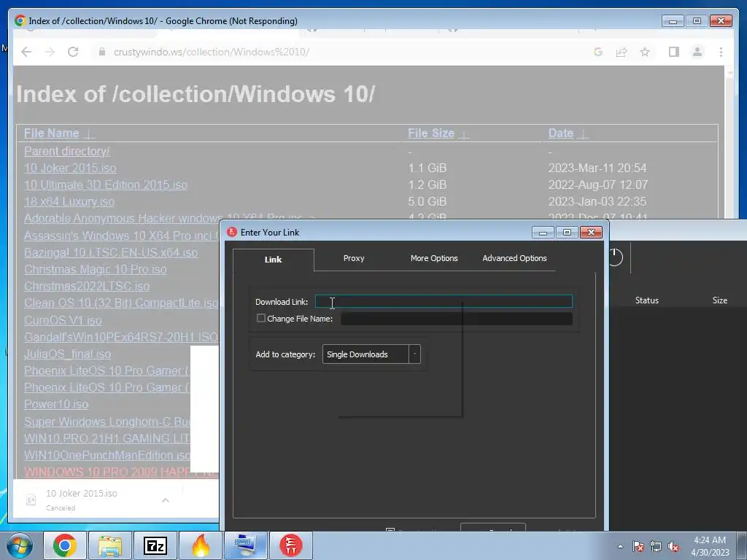Click the Action Center flag icon
This screenshot has height=560, width=747.
pos(638,546)
